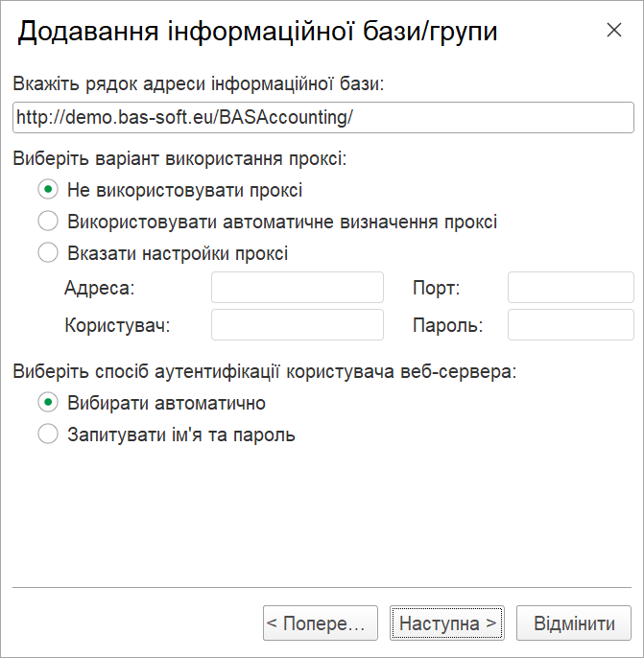
Task: Click the proxy "Адреса" input field
Action: [x=298, y=288]
